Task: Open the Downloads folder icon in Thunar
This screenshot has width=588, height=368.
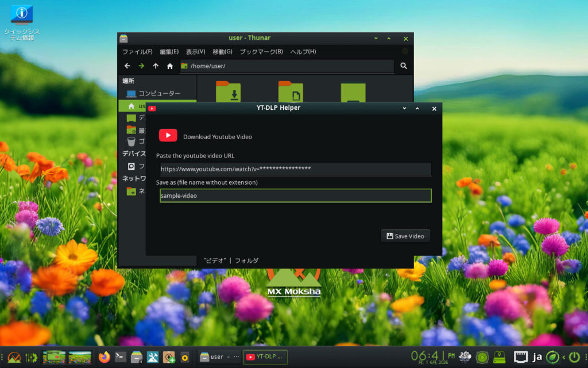Action: pos(228,91)
